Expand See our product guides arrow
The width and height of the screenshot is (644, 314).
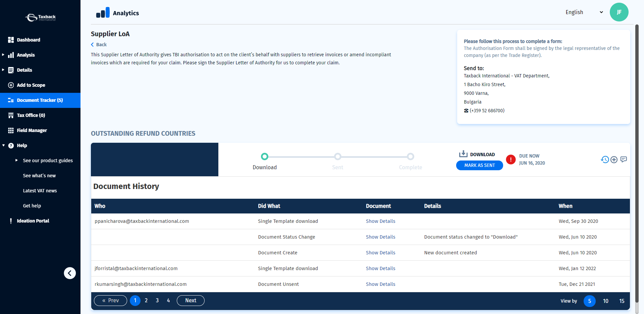pos(16,160)
